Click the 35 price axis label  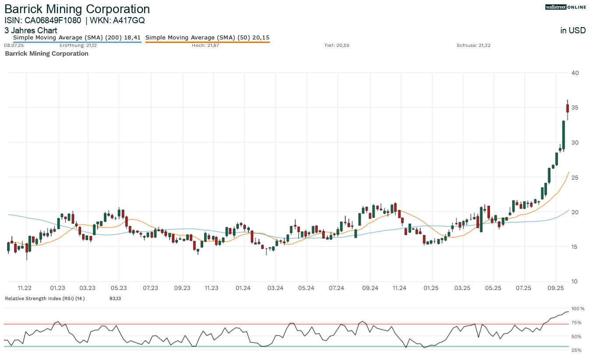[575, 108]
